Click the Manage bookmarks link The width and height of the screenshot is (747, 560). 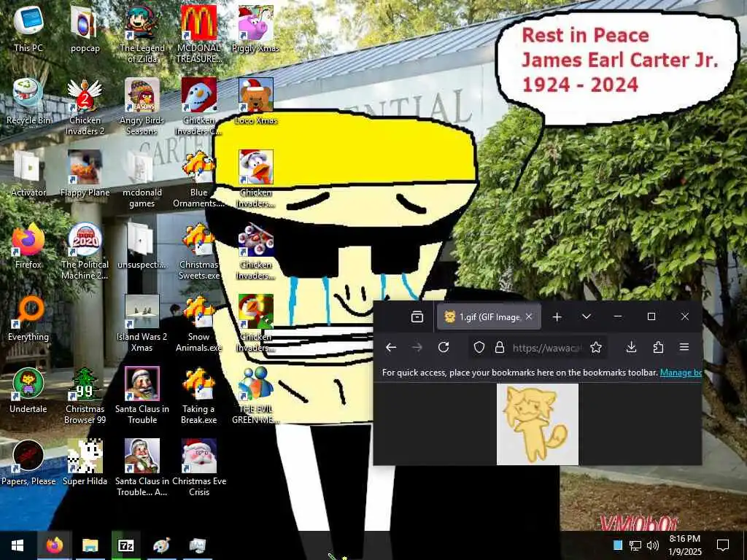[681, 373]
